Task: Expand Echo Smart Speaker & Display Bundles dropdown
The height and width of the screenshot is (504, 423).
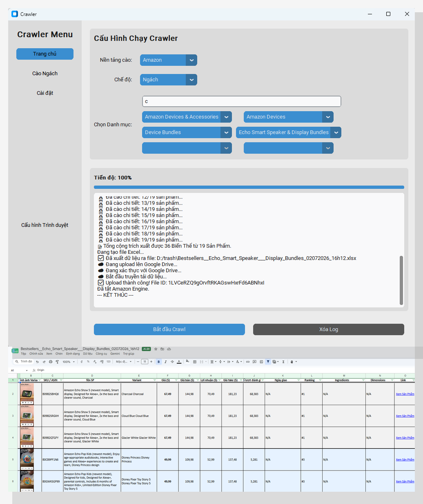Action: tap(289, 132)
